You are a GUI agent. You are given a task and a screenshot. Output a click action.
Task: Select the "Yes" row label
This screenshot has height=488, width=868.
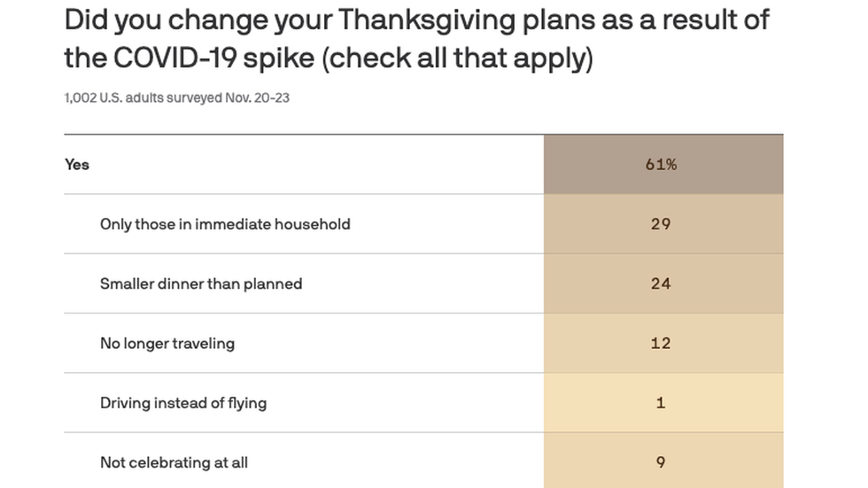point(77,164)
